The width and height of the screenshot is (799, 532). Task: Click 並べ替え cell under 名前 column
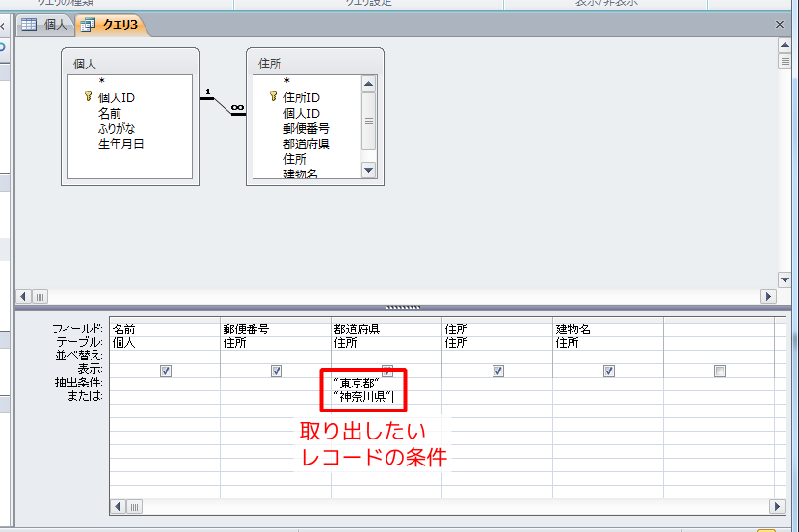pyautogui.click(x=165, y=357)
